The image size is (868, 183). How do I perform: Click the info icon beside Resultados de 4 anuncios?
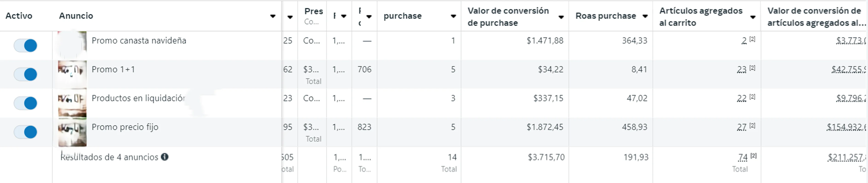click(164, 157)
